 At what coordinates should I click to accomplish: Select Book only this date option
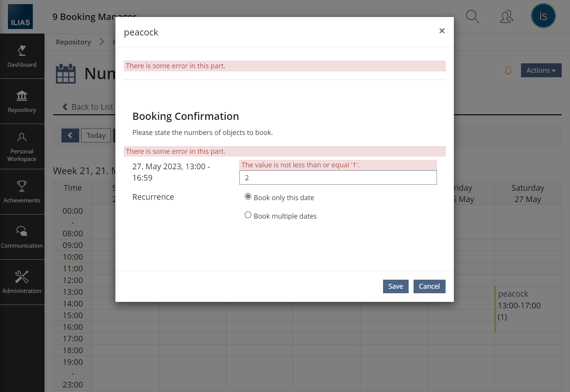click(248, 197)
